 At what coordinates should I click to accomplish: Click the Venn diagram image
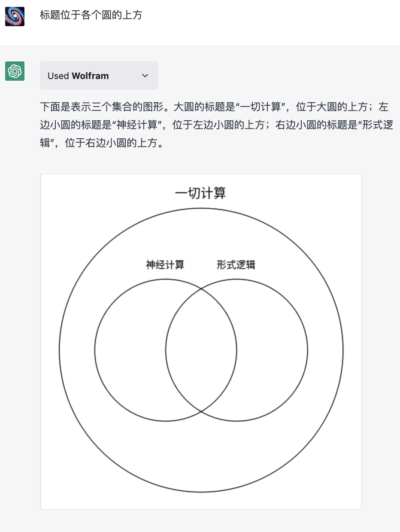click(200, 341)
